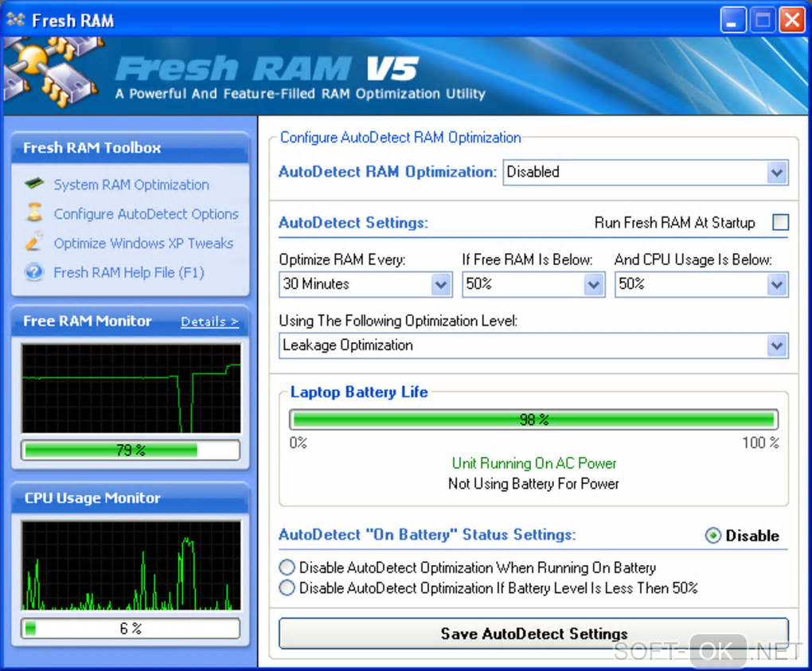Click the CPU usage 6 % progress bar

(131, 628)
